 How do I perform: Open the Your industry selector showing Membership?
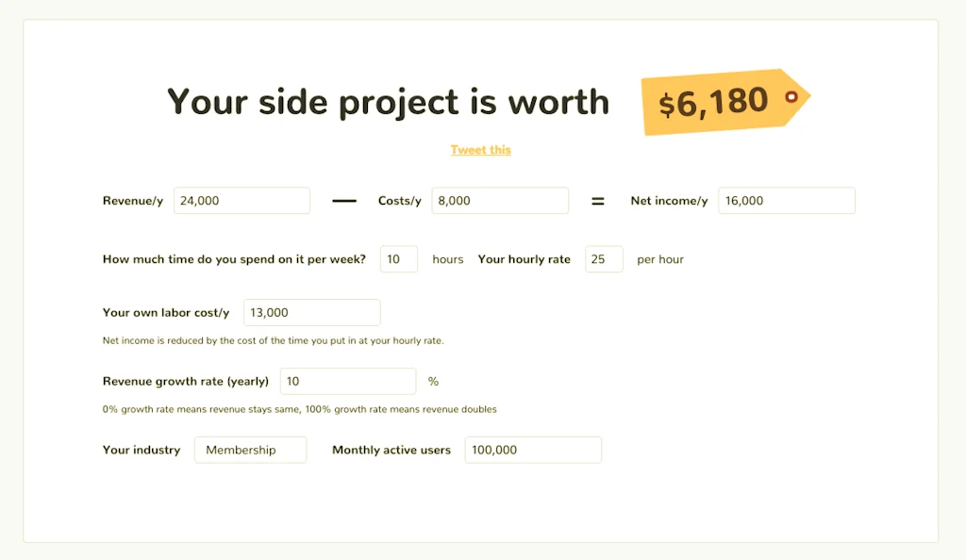[x=250, y=450]
